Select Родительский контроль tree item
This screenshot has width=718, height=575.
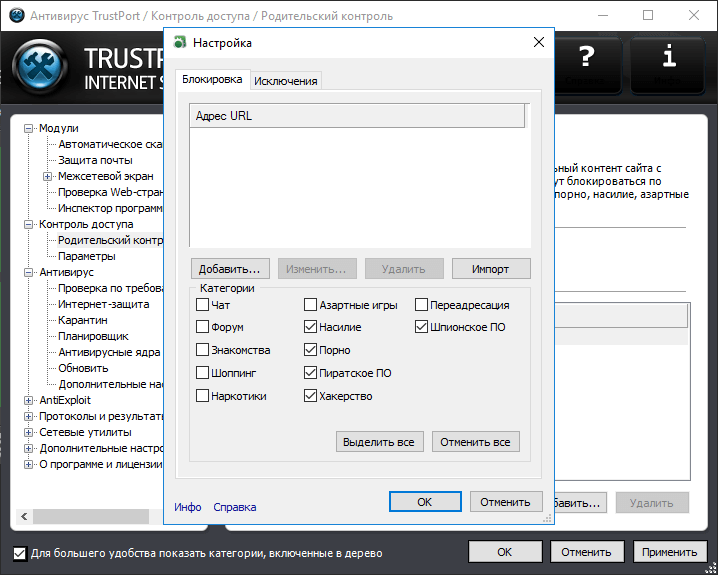(x=110, y=240)
